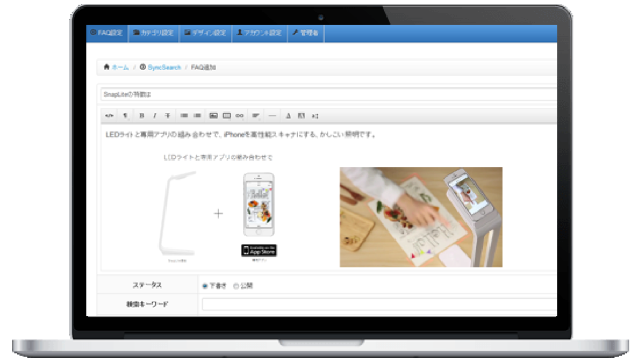
Task: Click the 検索キーワード input field
Action: pos(379,304)
